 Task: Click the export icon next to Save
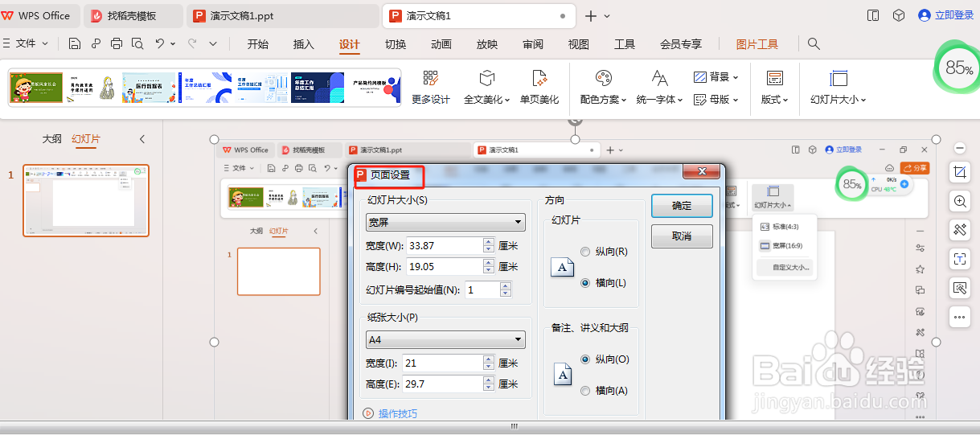pyautogui.click(x=96, y=44)
